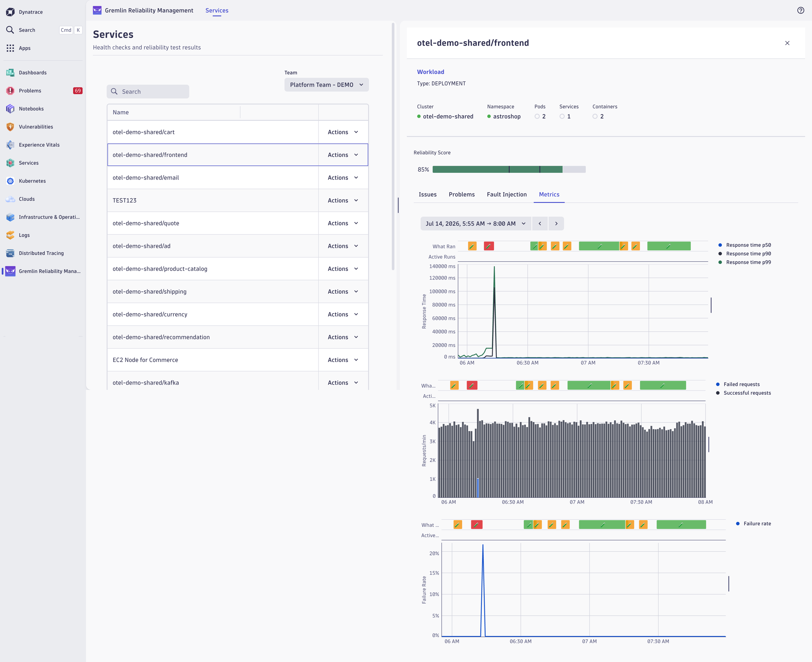Select the otel-demo-shared/recommendation row
Viewport: 812px width, 662px height.
click(238, 337)
